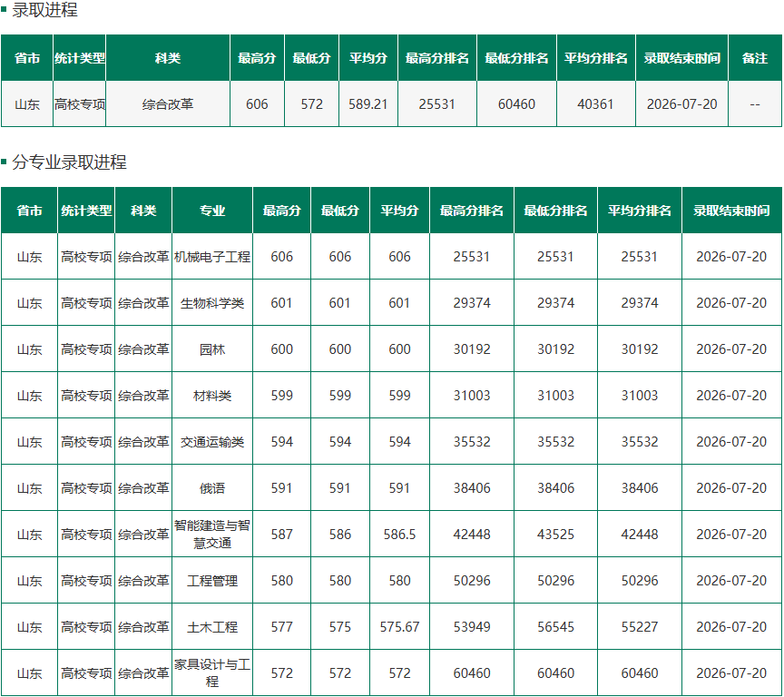The image size is (784, 697).
Task: Select the 智能建造与智慧交通 major cell
Action: (x=212, y=534)
